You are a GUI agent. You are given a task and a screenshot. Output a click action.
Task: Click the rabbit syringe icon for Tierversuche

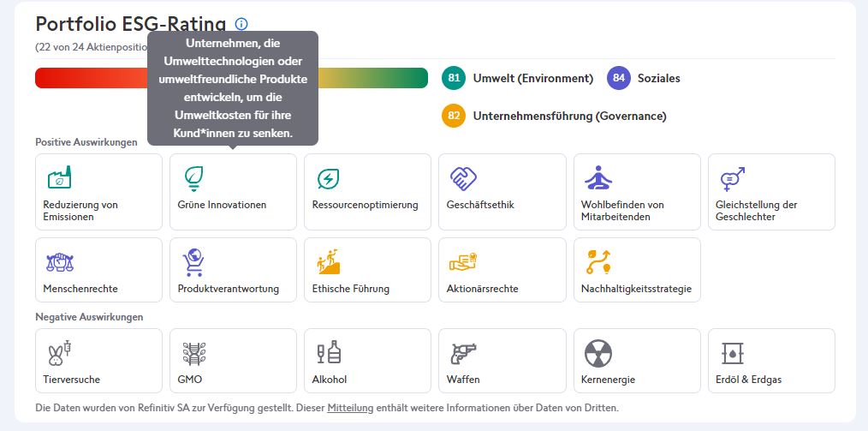60,353
